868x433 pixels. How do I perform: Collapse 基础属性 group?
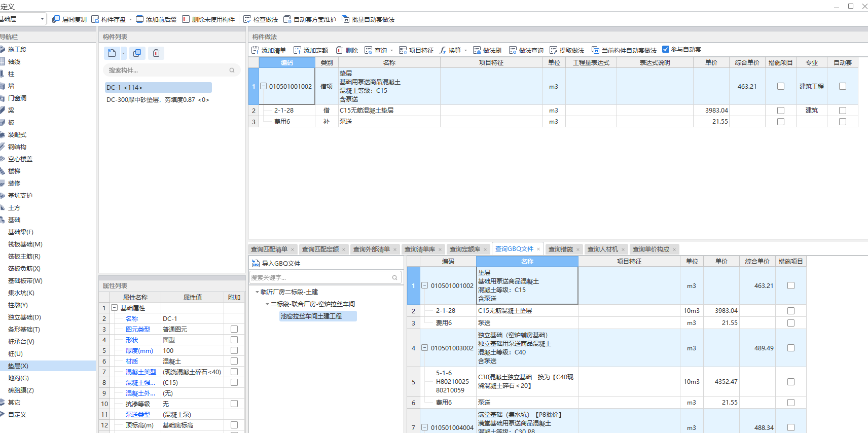115,308
